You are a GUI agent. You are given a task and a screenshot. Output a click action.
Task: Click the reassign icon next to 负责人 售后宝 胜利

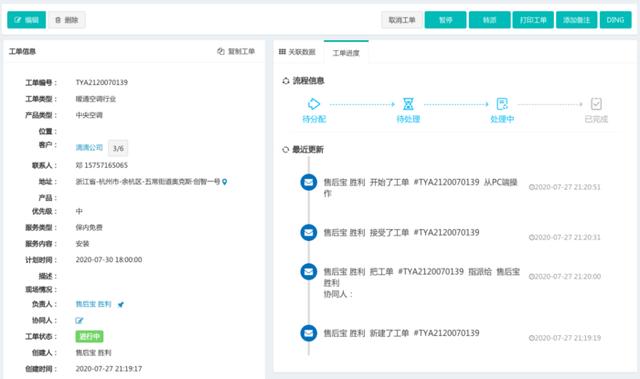(121, 304)
